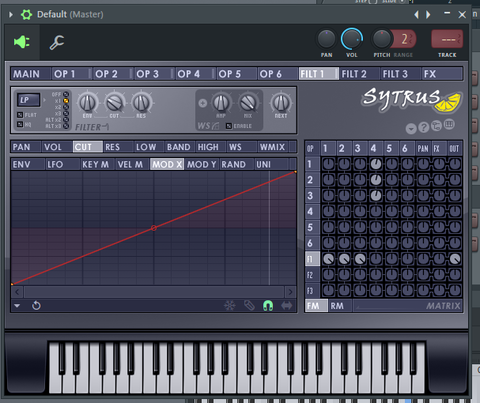
Task: Click the matrix knob row 1 column 4
Action: (376, 164)
